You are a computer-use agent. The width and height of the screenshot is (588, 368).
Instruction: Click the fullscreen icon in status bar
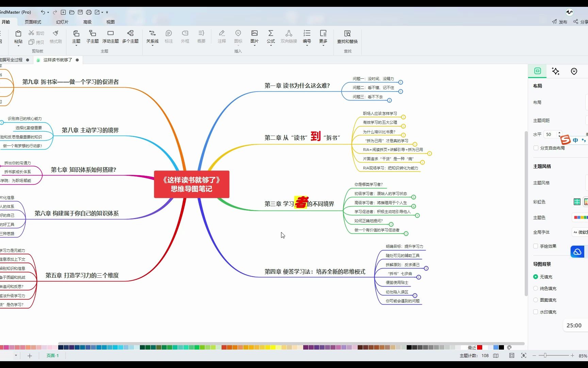[524, 355]
